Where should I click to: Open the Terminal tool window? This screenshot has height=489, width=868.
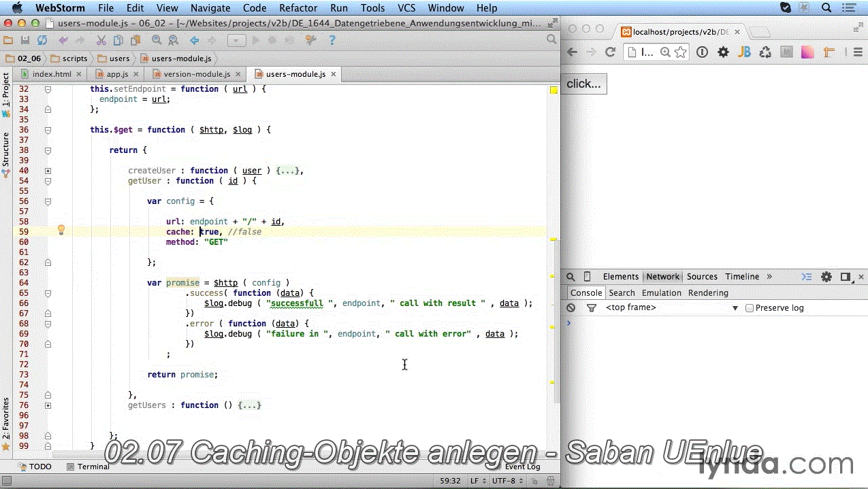[88, 467]
